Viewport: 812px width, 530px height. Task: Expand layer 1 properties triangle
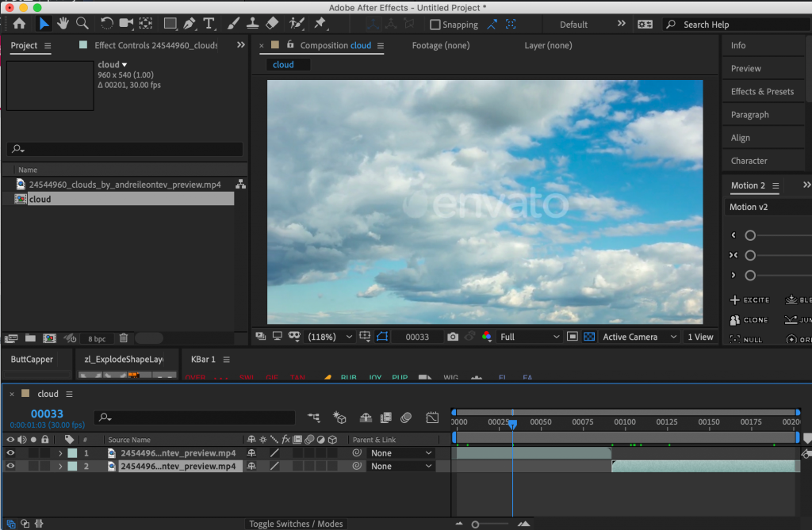[x=60, y=453]
